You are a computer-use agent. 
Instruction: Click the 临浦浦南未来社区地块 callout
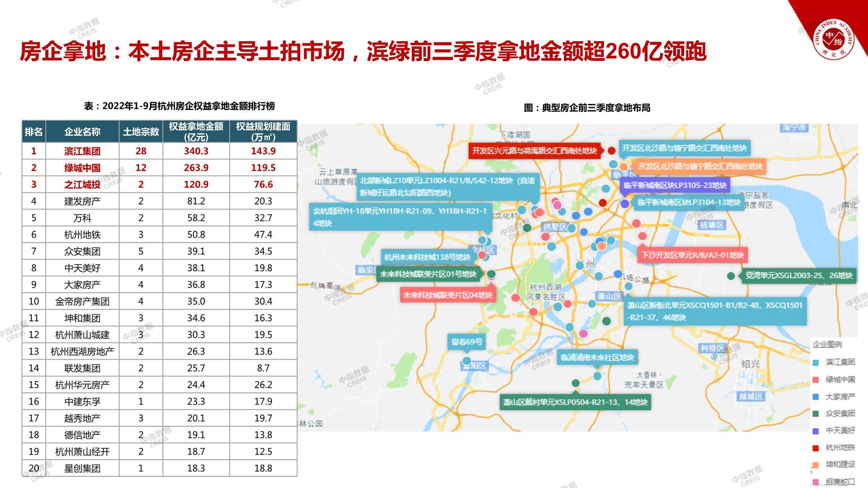tap(597, 358)
